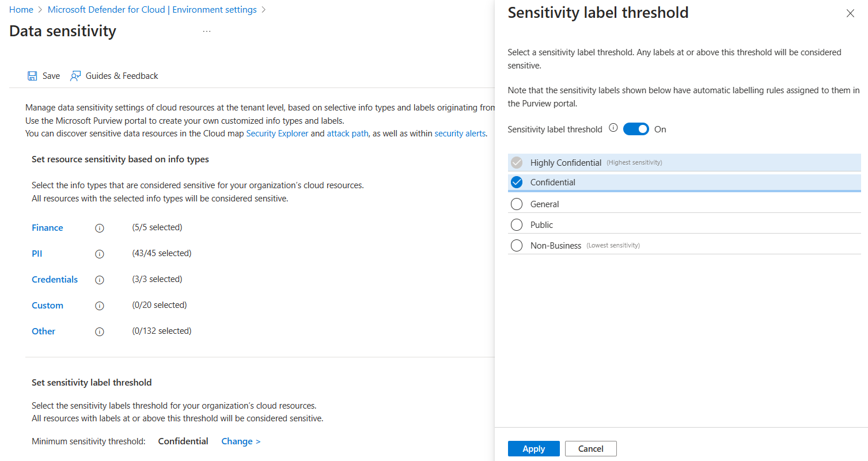Select the Public sensitivity label
868x461 pixels.
pos(516,224)
